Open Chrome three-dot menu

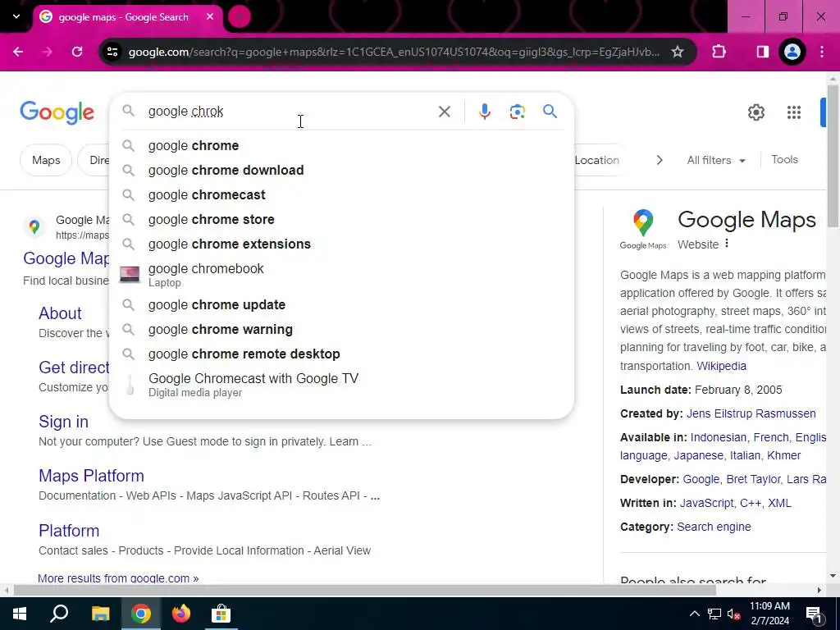pos(822,52)
